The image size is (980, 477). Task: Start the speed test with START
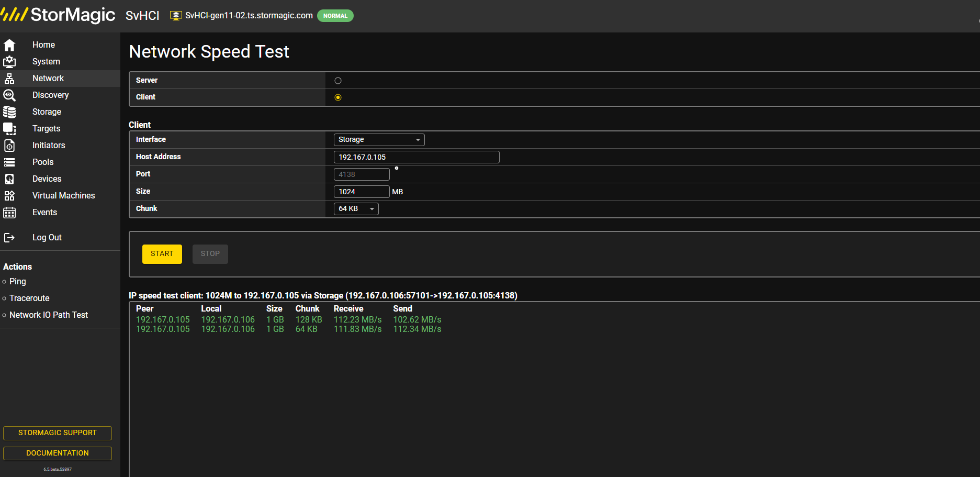(x=162, y=254)
